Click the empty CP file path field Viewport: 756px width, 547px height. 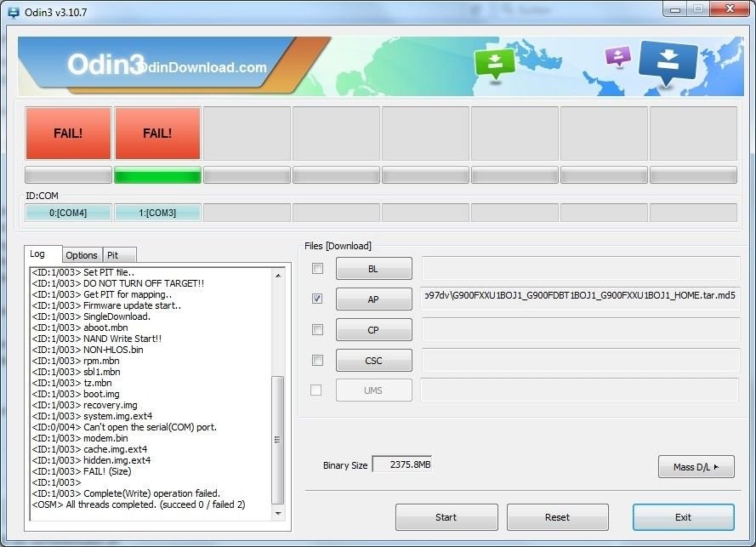click(x=581, y=329)
